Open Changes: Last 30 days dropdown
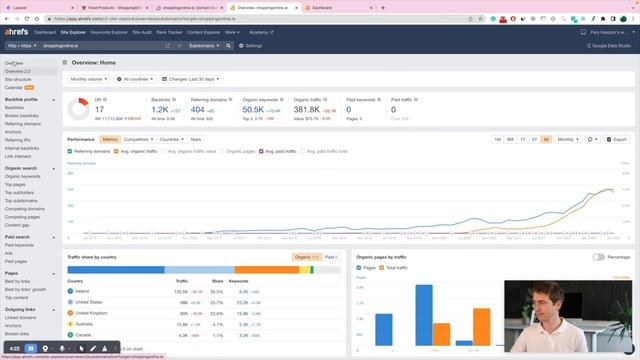The height and width of the screenshot is (360, 640). pos(191,79)
